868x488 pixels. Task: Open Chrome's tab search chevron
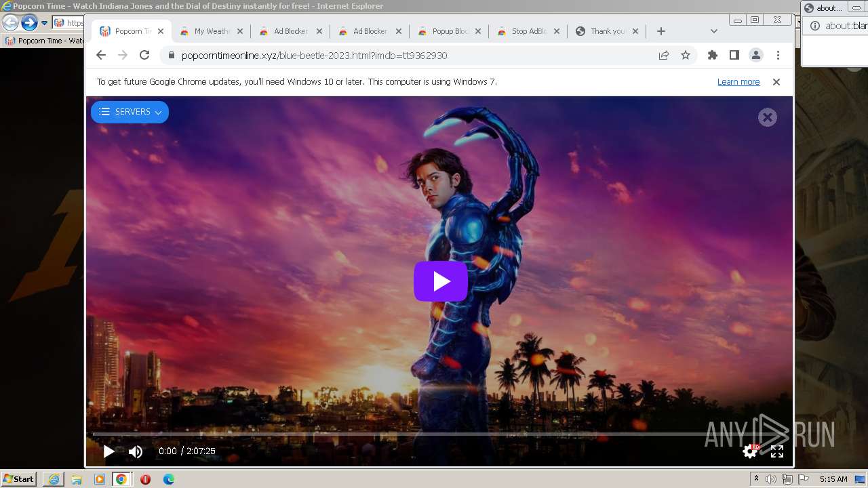[713, 31]
